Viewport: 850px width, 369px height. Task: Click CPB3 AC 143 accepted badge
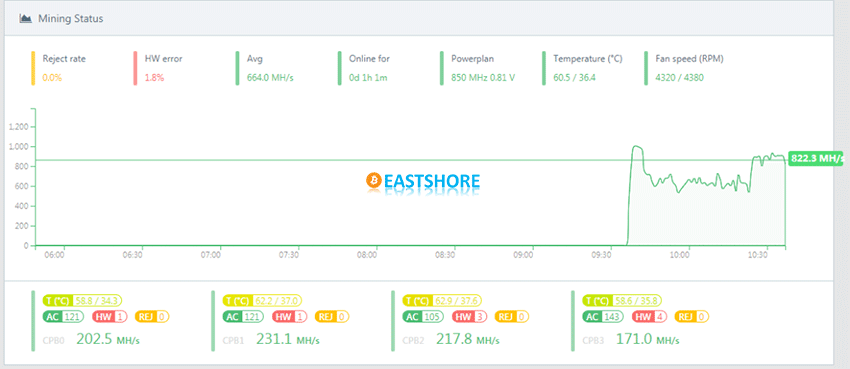tap(603, 316)
